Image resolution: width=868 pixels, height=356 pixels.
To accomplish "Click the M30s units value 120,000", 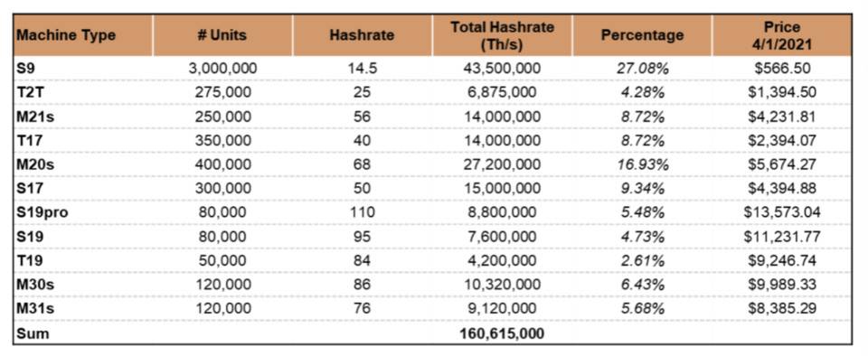I will (222, 284).
